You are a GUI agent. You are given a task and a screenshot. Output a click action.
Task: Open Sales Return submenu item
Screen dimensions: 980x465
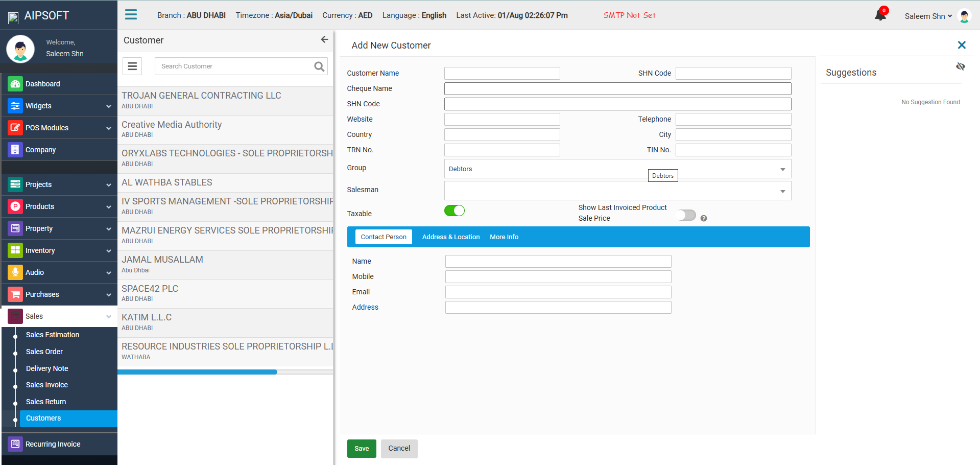46,402
